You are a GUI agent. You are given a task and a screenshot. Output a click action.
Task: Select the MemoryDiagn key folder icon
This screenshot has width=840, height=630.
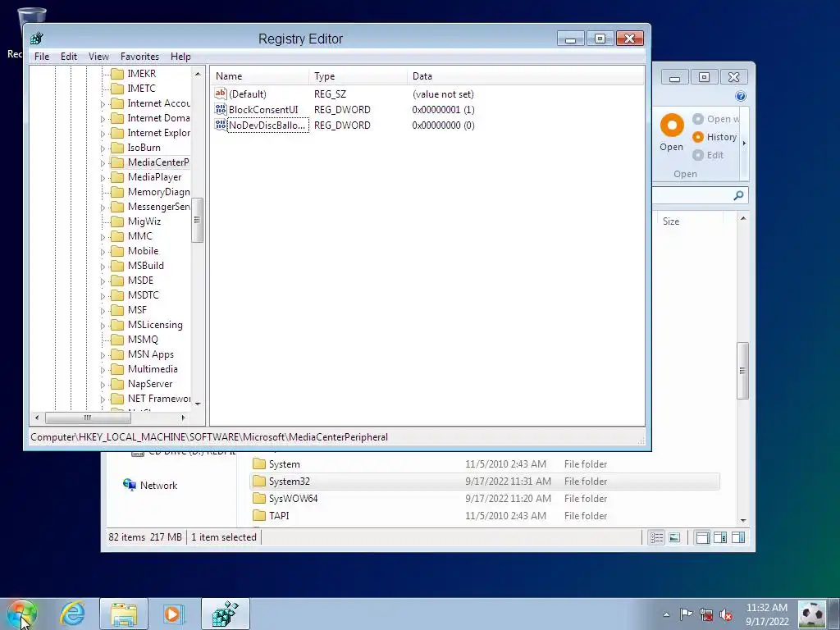click(117, 192)
